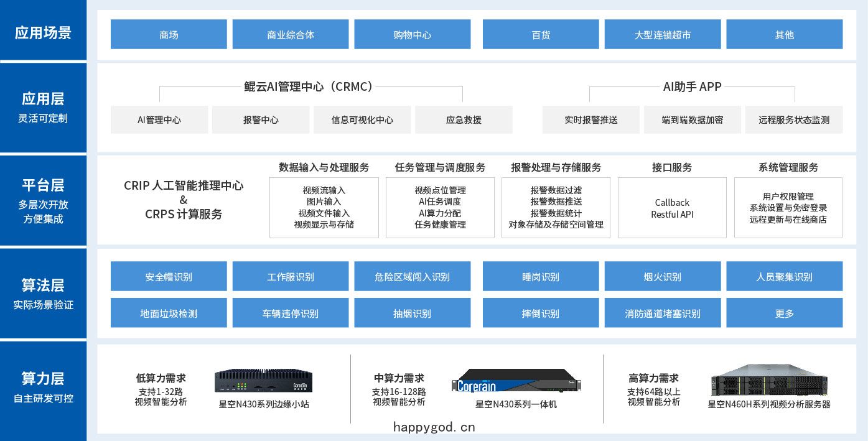Image resolution: width=868 pixels, height=441 pixels.
Task: Select the 其他 scenario box
Action: [785, 34]
